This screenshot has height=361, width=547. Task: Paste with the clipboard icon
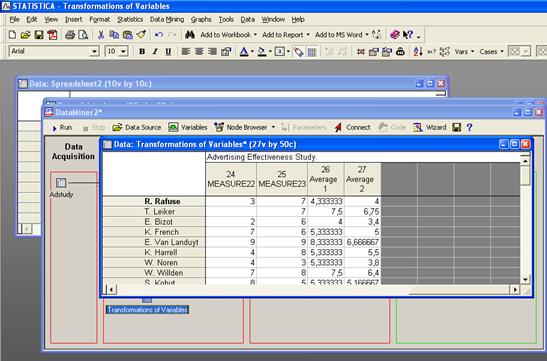pos(128,35)
